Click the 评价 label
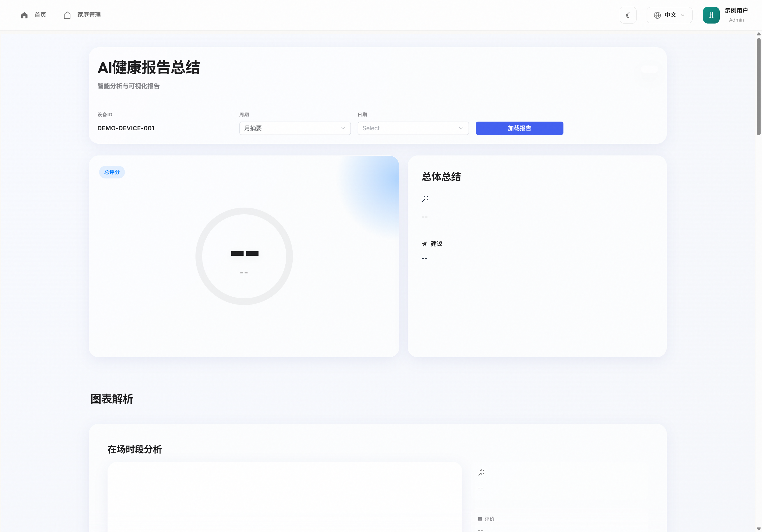The image size is (762, 532). (x=489, y=519)
